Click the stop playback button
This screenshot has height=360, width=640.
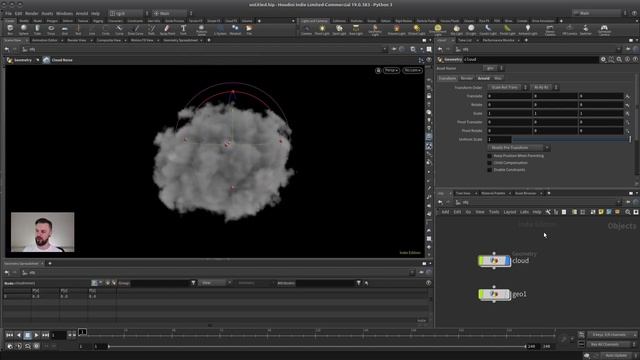coord(27,335)
